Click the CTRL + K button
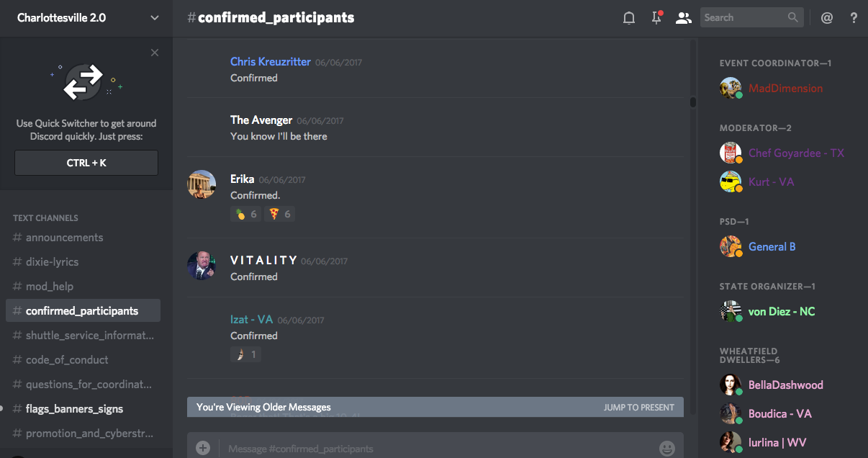 pos(86,163)
